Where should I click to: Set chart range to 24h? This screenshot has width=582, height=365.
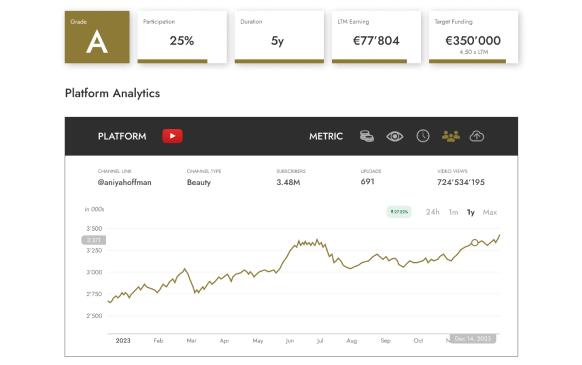click(x=432, y=212)
